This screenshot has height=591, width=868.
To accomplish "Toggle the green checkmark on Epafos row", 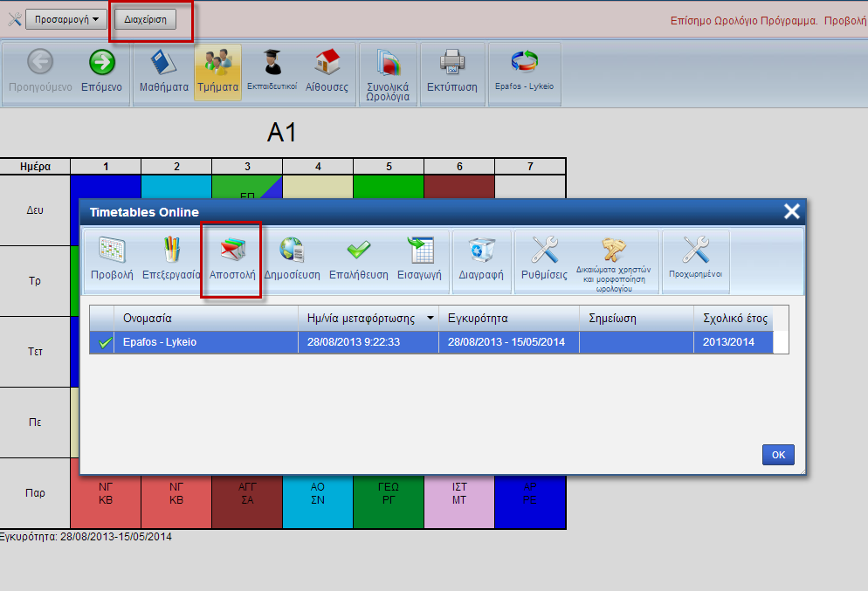I will [x=104, y=343].
